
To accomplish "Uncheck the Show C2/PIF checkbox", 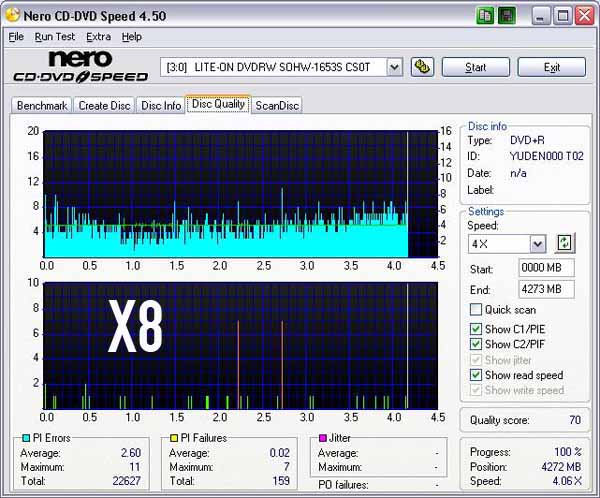I will click(476, 344).
